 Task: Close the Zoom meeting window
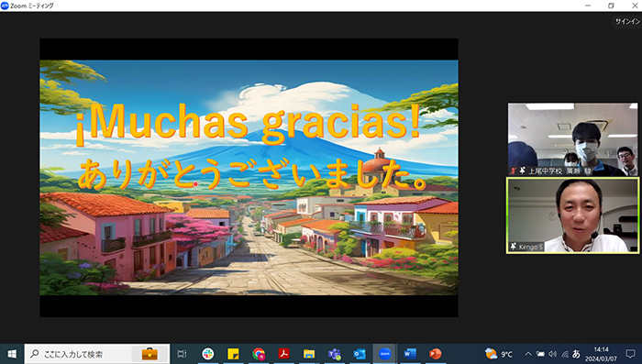634,6
